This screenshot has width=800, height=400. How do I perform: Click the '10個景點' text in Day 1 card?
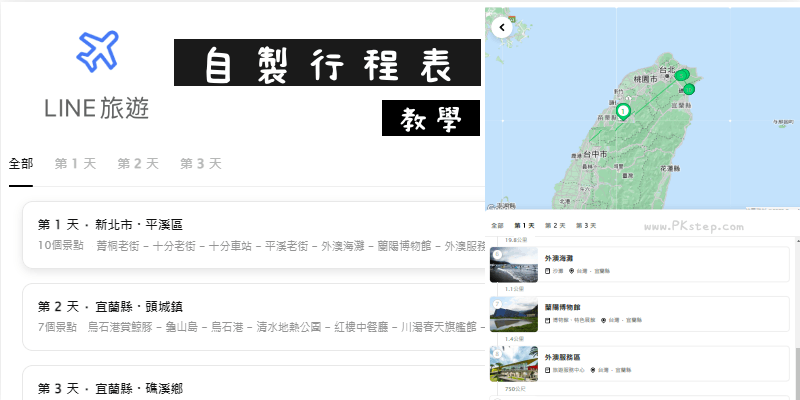61,245
